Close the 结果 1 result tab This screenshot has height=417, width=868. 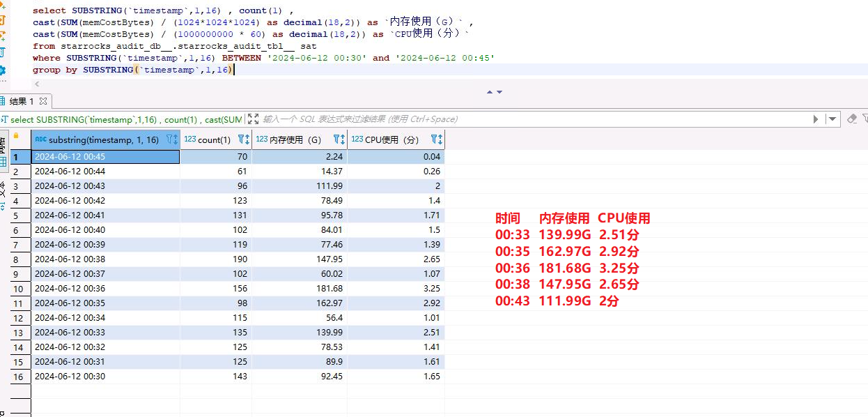(42, 102)
